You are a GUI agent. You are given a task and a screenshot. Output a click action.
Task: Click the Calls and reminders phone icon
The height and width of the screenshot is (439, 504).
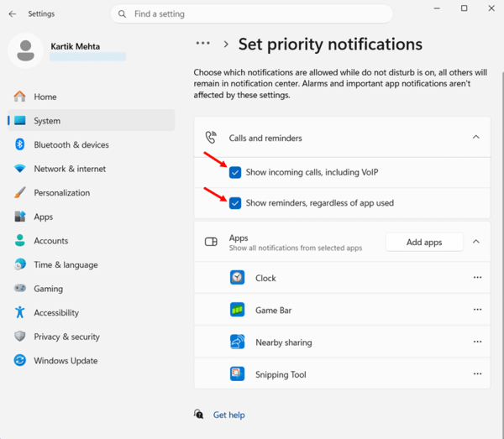[x=211, y=137]
